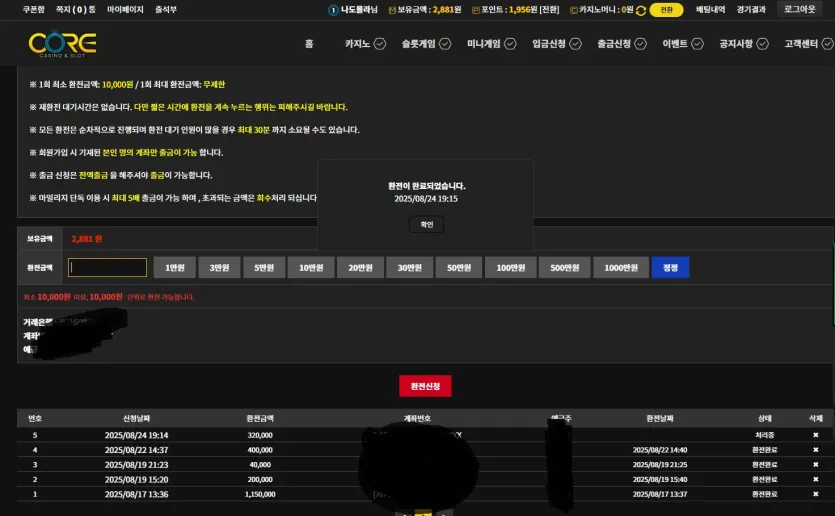Viewport: 835px width, 516px height.
Task: Click the level 1 badge beside nickname
Action: click(333, 10)
